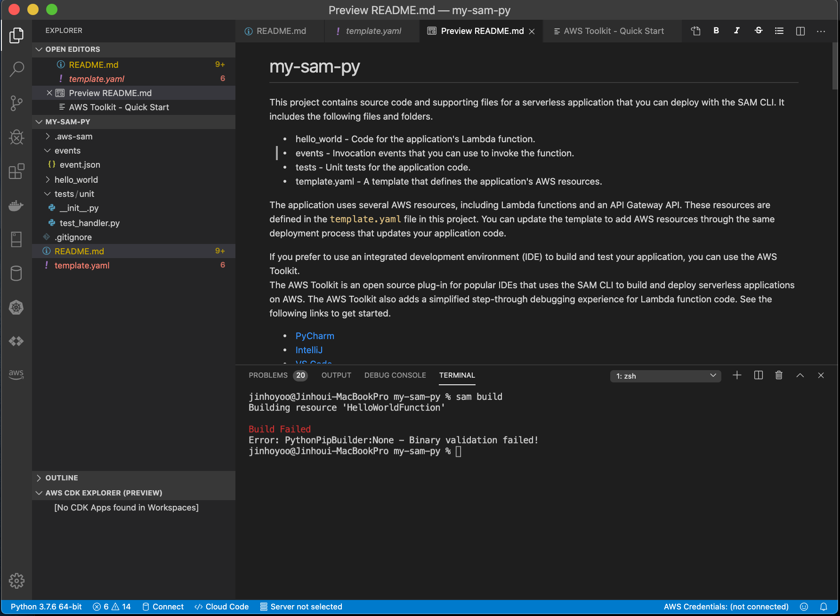840x616 pixels.
Task: Open the notifications bell in status bar
Action: (824, 607)
